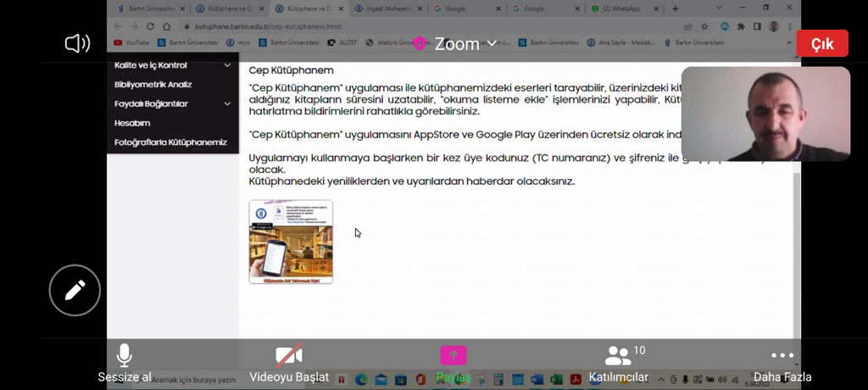Image resolution: width=868 pixels, height=390 pixels.
Task: Bookmark page with the star icon
Action: (x=704, y=26)
